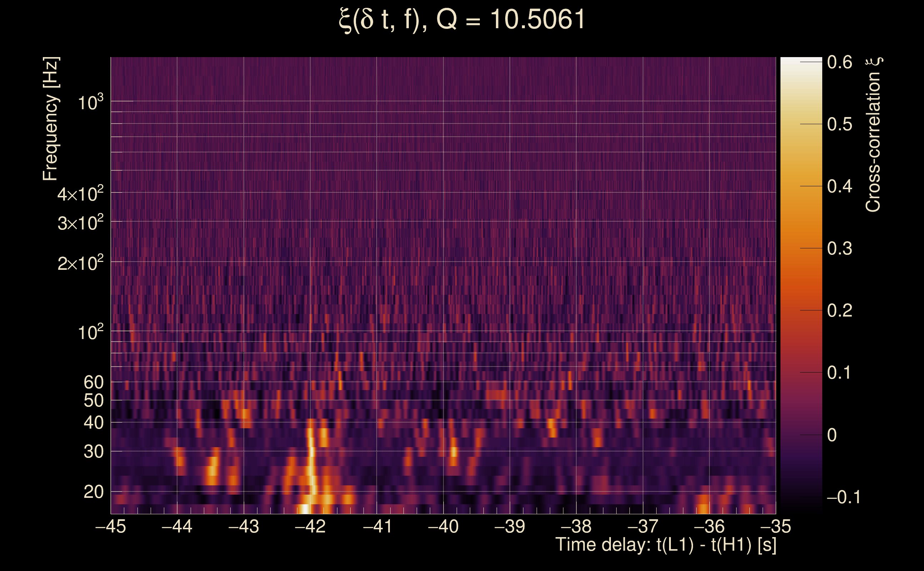
Task: Click the 0.3 orange level on the colorbar
Action: [801, 248]
